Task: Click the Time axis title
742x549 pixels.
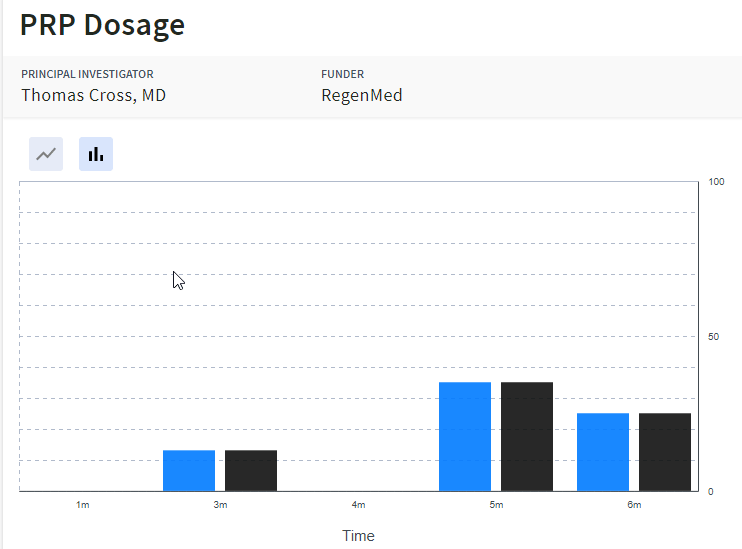Action: coord(358,536)
